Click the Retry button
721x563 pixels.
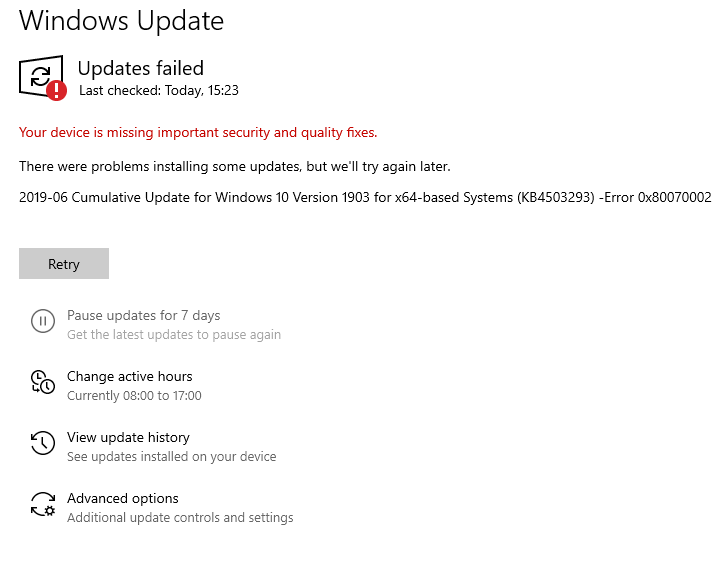64,264
